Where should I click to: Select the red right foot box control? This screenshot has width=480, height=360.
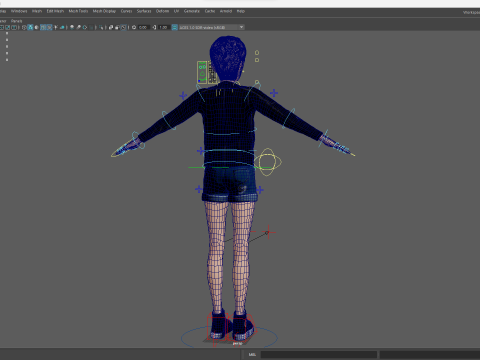(244, 329)
